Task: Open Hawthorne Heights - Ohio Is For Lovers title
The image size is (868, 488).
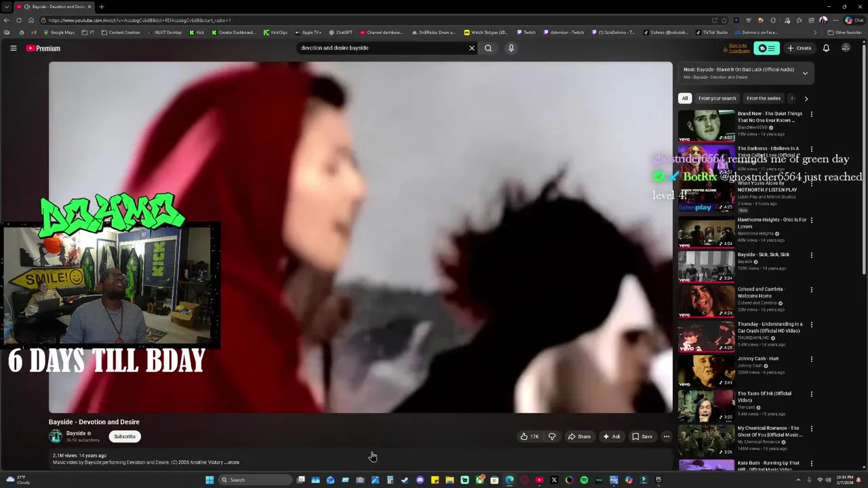Action: coord(772,223)
